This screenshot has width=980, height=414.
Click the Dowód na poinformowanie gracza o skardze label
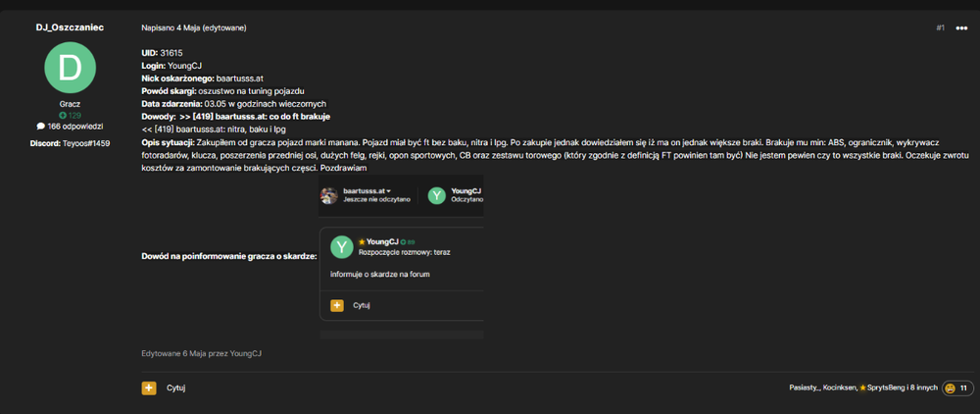pyautogui.click(x=228, y=256)
